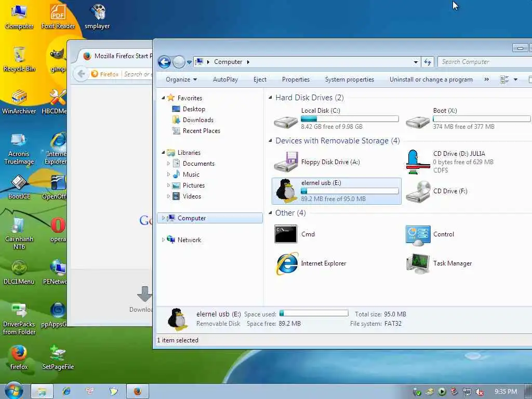Open DLC1Menu desktop shortcut
The width and height of the screenshot is (532, 399).
pos(19,272)
